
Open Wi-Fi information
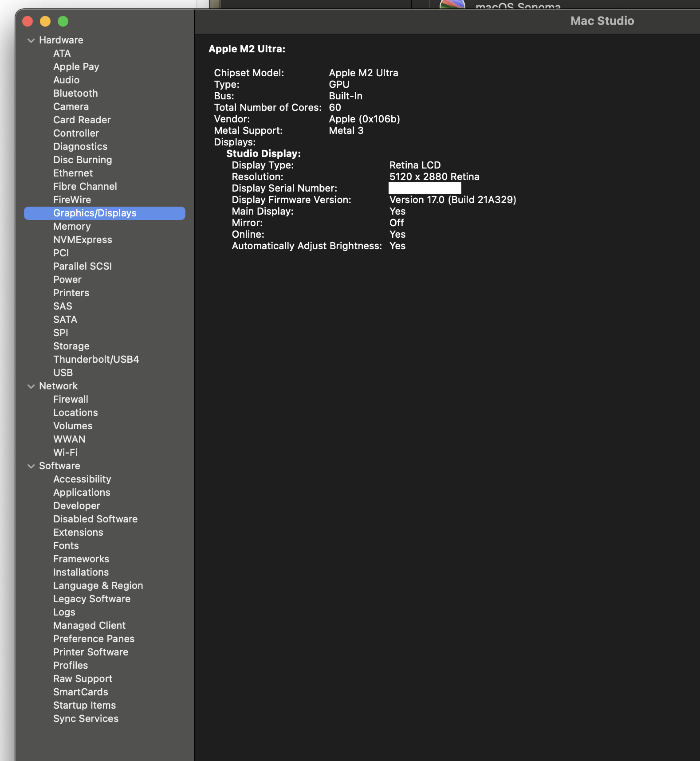point(66,452)
